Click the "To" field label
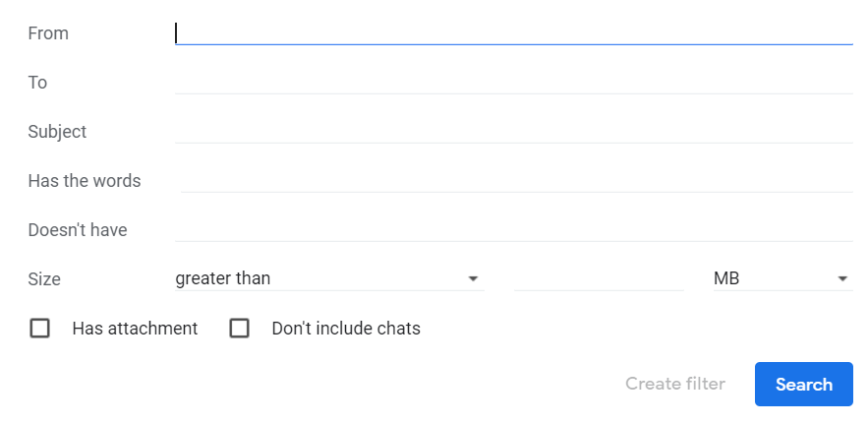Image resolution: width=868 pixels, height=424 pixels. [x=37, y=83]
